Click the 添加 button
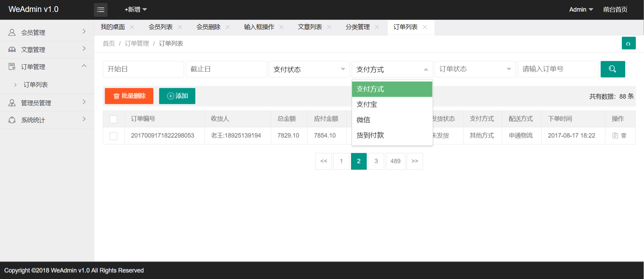 [177, 96]
